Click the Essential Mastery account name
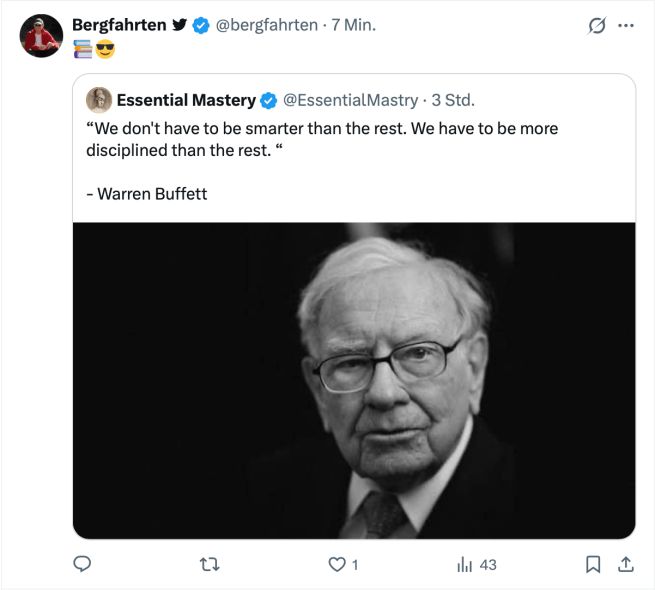Viewport: 655px width, 590px height. [x=186, y=100]
